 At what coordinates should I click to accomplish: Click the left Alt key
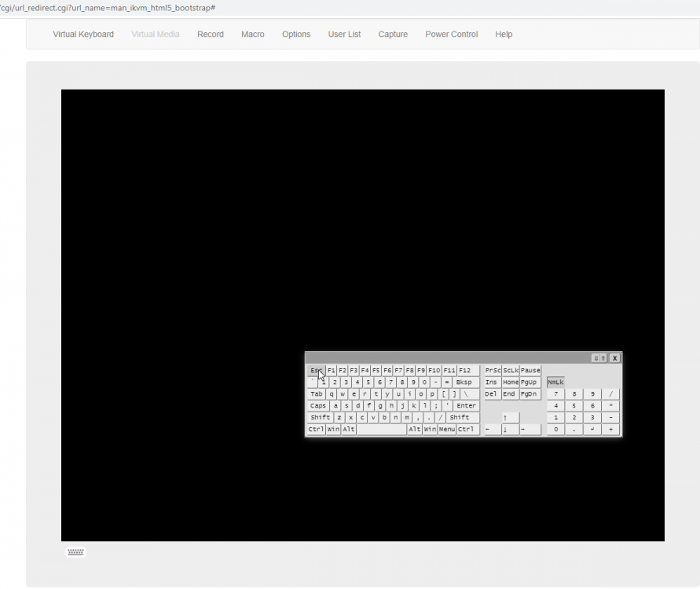349,430
